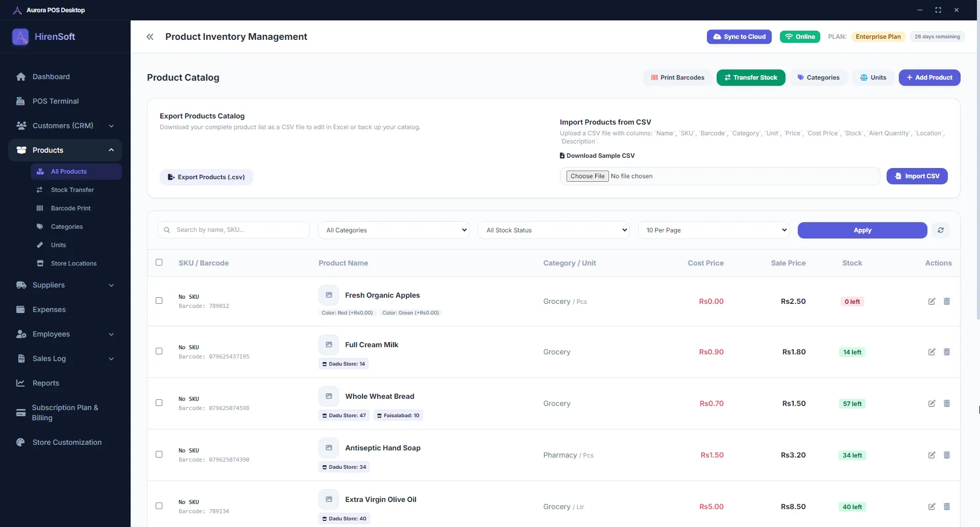Click the Add Product button

pyautogui.click(x=929, y=78)
